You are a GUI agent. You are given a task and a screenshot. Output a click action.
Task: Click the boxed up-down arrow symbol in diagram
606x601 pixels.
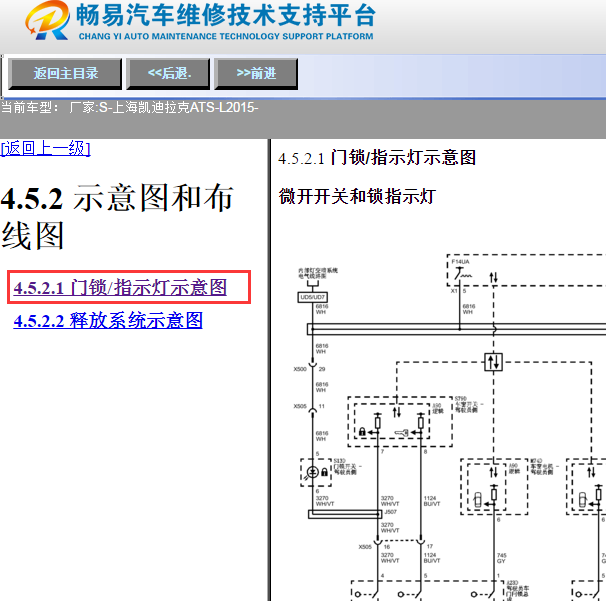coord(494,362)
